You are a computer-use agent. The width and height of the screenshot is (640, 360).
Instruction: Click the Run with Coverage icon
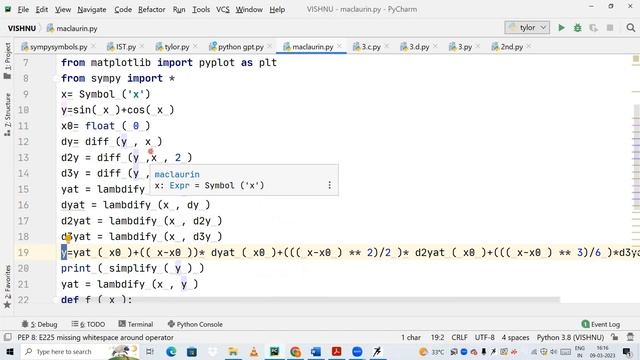point(593,28)
